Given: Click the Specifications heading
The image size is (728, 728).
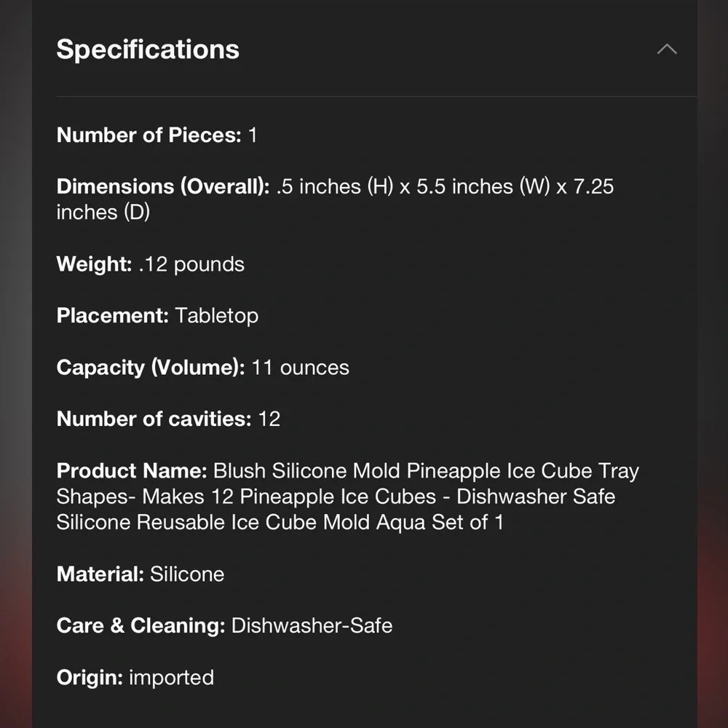Looking at the screenshot, I should click(x=148, y=50).
